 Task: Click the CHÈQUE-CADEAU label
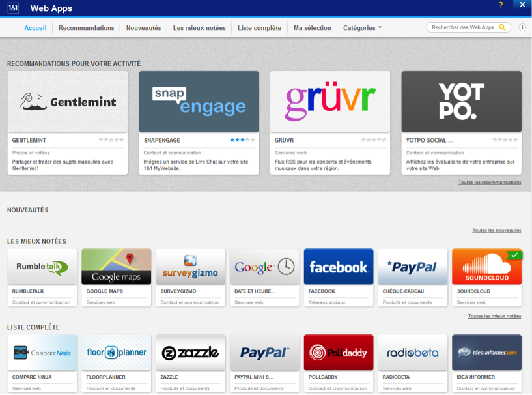[403, 291]
